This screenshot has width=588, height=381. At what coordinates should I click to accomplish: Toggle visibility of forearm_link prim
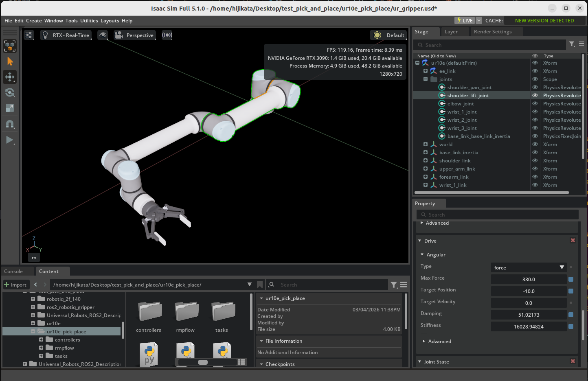(x=535, y=177)
